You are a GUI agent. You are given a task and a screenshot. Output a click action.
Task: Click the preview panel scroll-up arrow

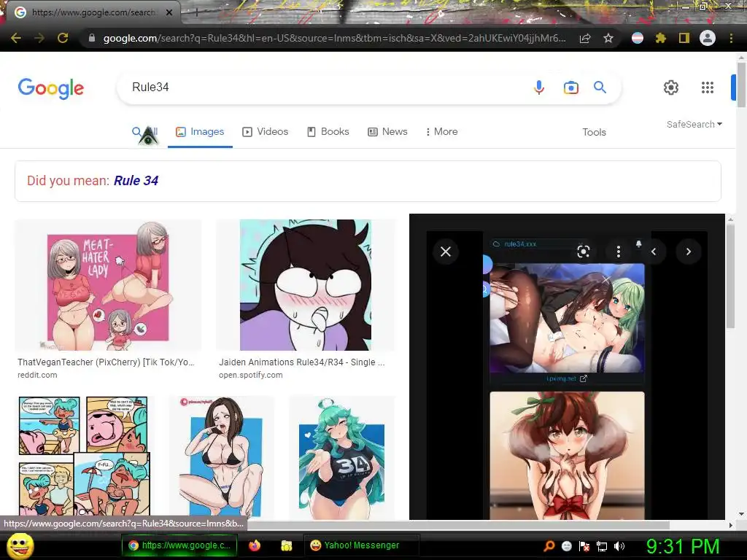[x=729, y=219]
